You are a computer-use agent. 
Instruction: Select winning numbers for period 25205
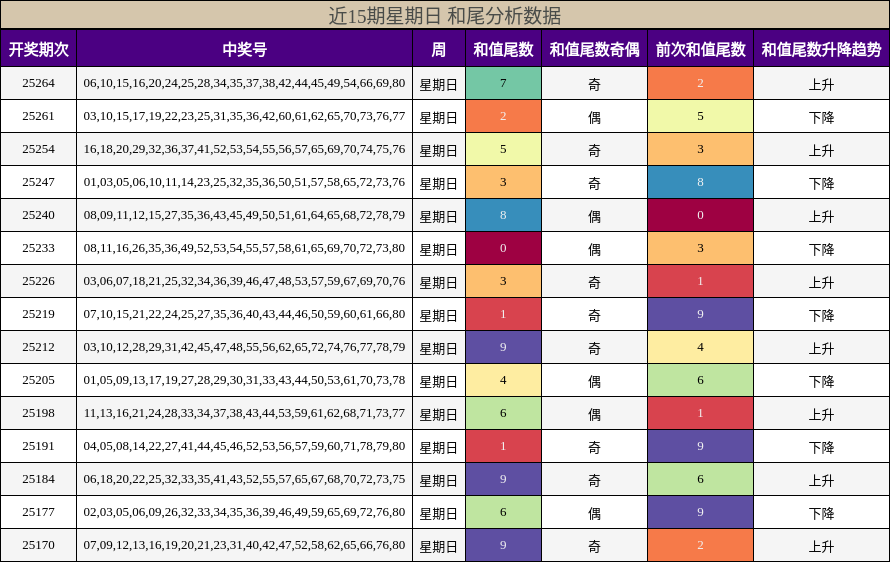point(244,380)
